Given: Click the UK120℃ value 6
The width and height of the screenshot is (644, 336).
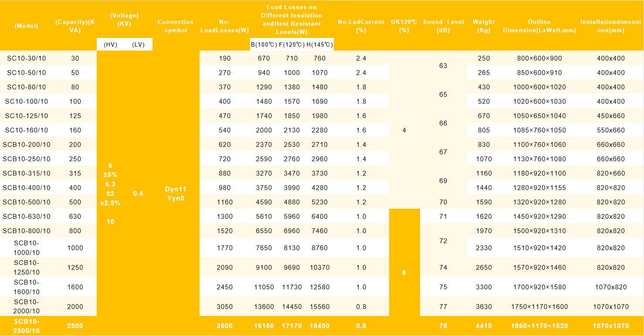Looking at the screenshot, I should click(x=404, y=273).
